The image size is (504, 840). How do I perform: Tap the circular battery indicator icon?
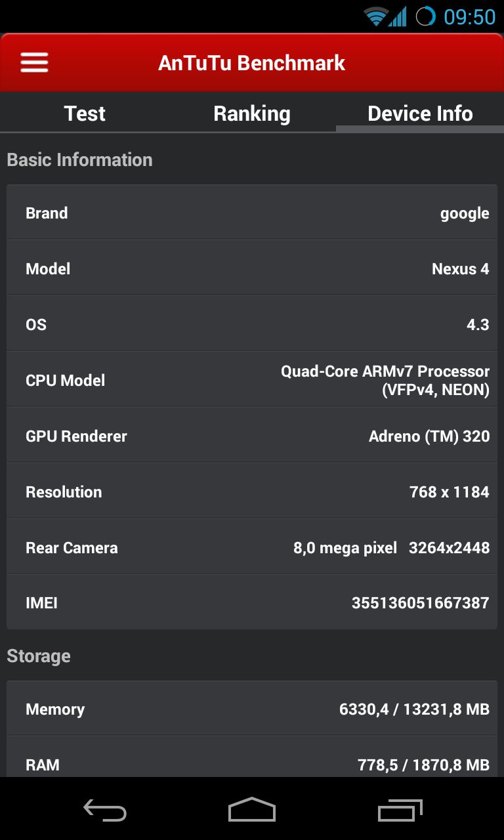tap(425, 16)
